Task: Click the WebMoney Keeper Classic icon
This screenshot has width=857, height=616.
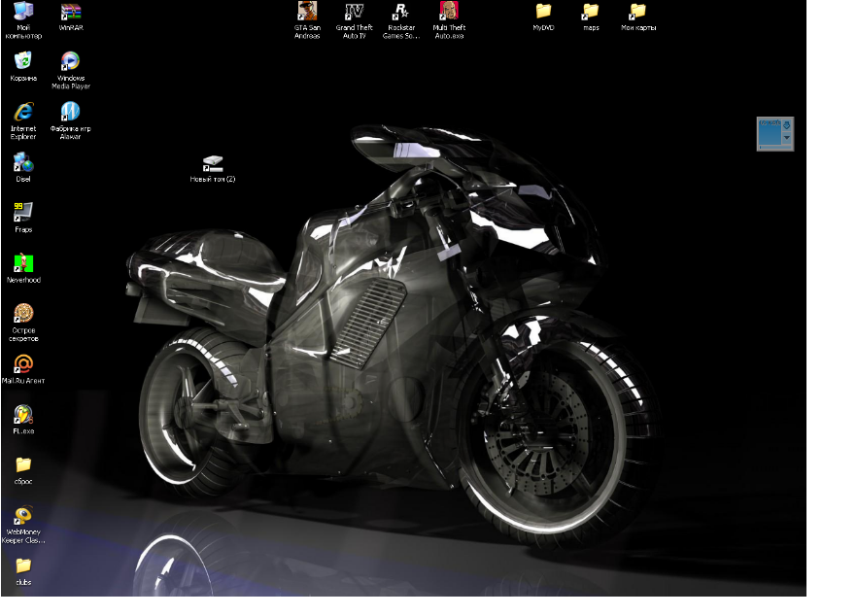Action: 23,515
